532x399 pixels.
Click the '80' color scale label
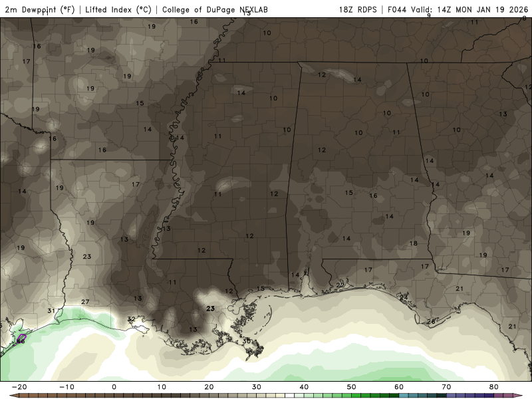[494, 387]
